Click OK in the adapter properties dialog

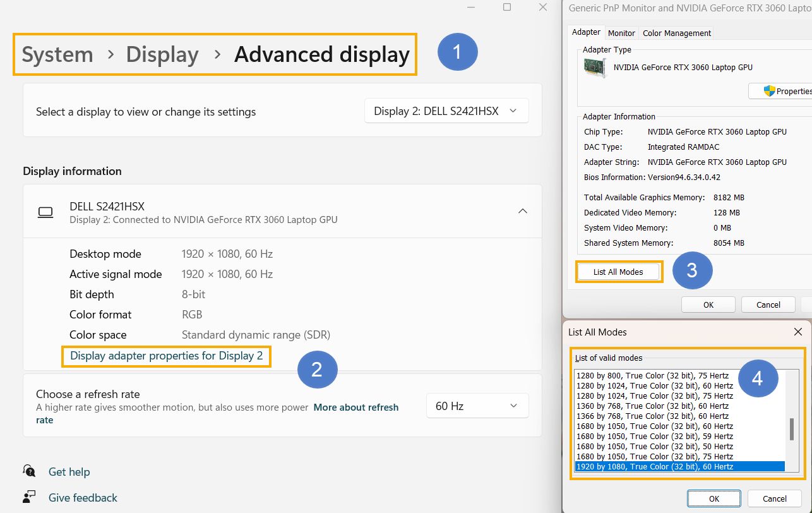point(708,305)
